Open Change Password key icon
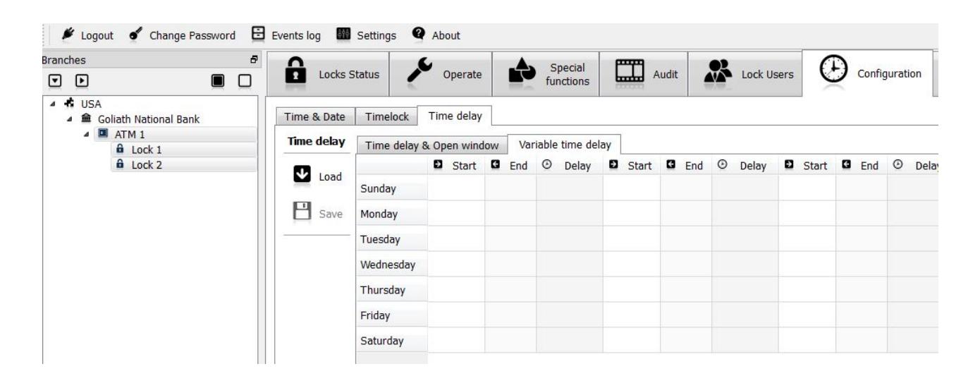This screenshot has width=980, height=376. point(116,35)
